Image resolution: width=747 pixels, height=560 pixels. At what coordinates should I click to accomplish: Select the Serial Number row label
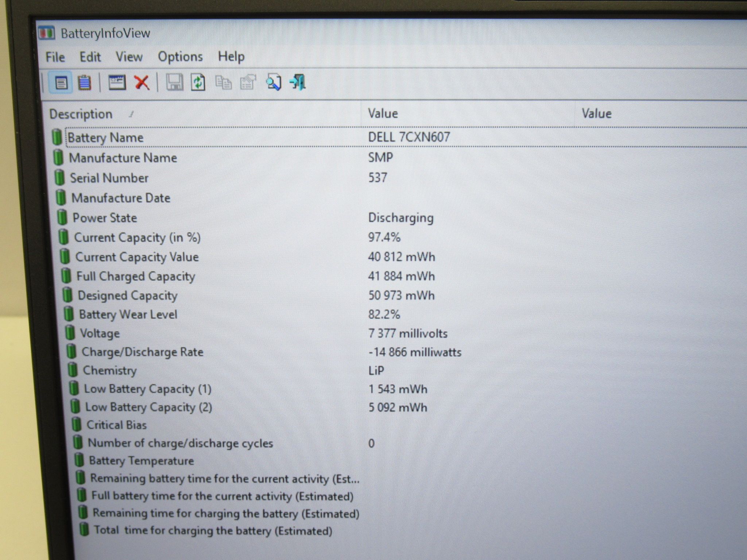(x=109, y=178)
